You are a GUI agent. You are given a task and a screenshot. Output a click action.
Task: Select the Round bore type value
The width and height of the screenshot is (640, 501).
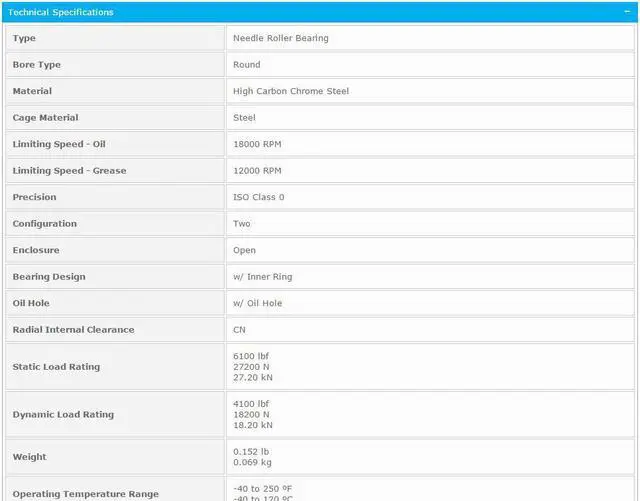click(x=247, y=65)
